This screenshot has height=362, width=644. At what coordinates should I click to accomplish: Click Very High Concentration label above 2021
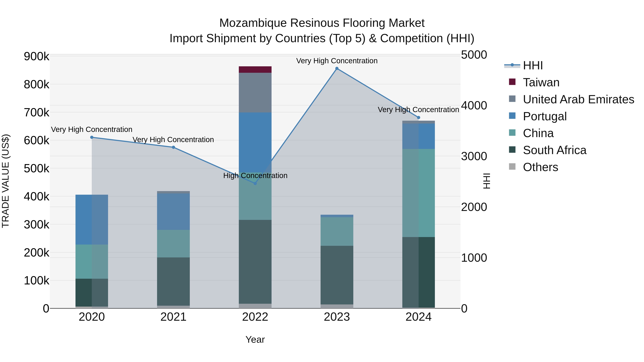[x=173, y=140]
